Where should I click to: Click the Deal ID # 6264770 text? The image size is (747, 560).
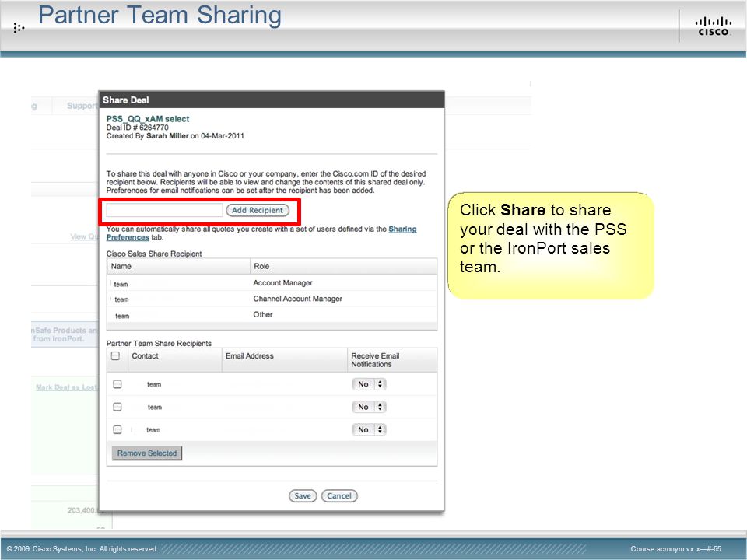[137, 128]
